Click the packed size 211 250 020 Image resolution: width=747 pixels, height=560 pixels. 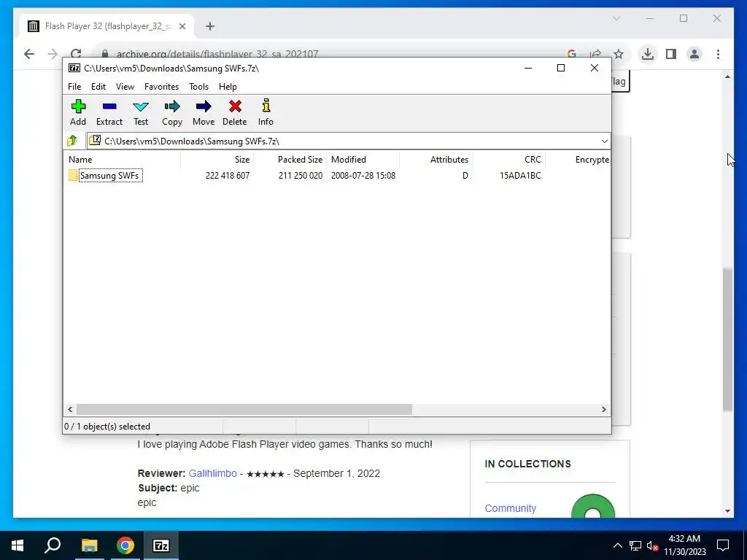pos(300,176)
